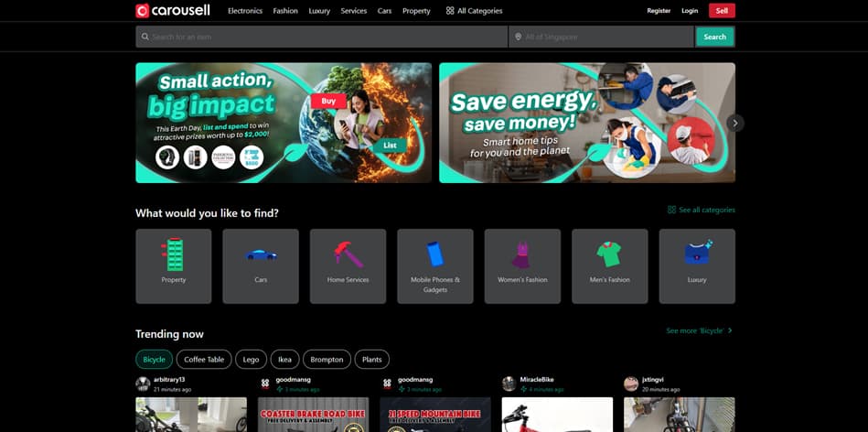The height and width of the screenshot is (432, 868).
Task: Open Services menu
Action: pos(354,10)
